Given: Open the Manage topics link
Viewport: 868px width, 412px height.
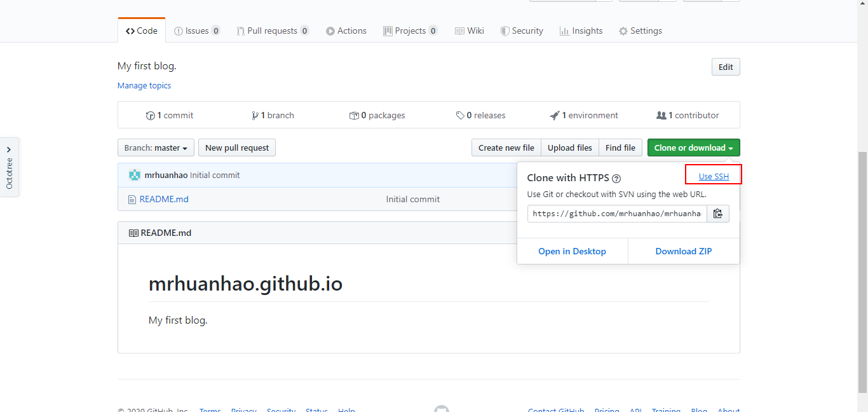Looking at the screenshot, I should [144, 85].
